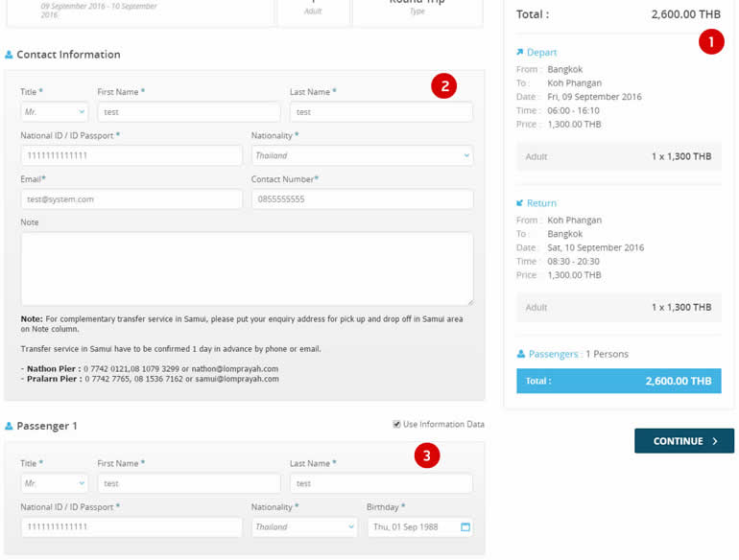Focus the Email input field
This screenshot has width=739, height=560.
[131, 199]
